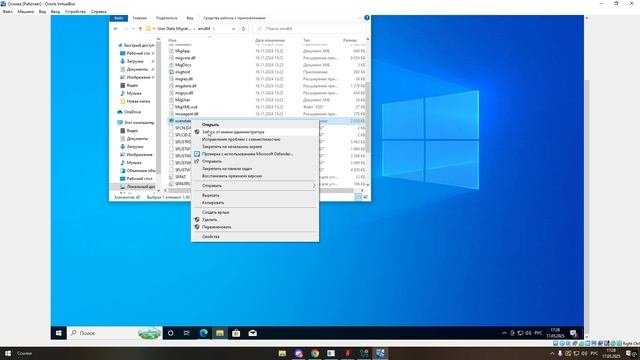Open the address bar history dropdown
This screenshot has height=360, width=640.
[x=233, y=29]
